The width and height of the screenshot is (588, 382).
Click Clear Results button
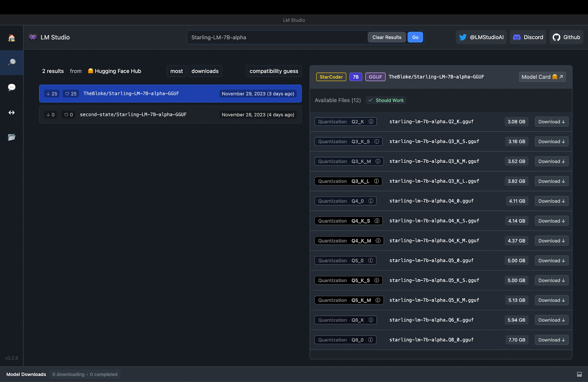387,37
